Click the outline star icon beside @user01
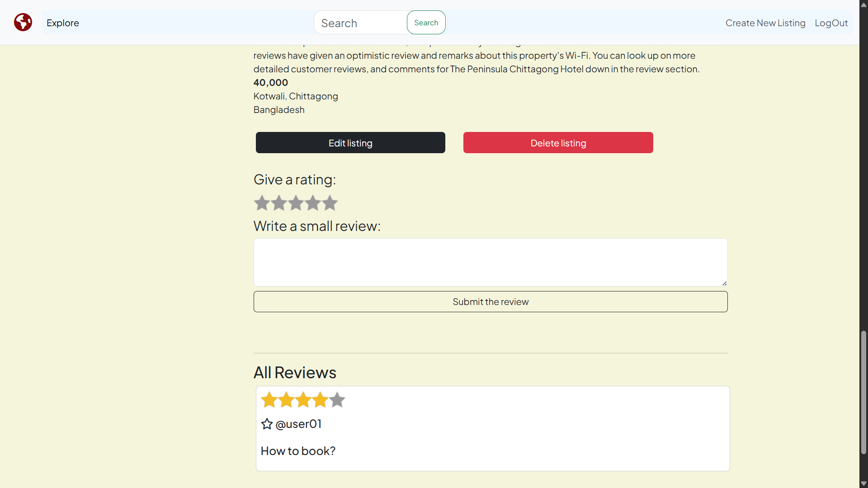 [267, 424]
